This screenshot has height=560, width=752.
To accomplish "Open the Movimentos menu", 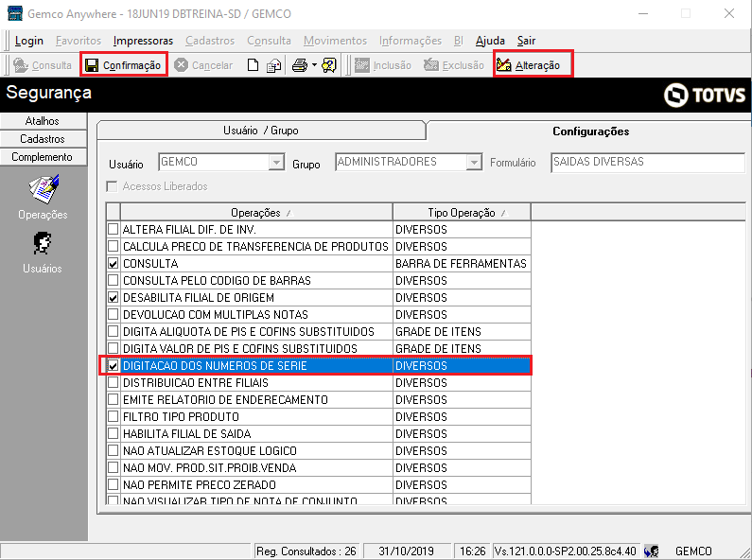I will [335, 41].
